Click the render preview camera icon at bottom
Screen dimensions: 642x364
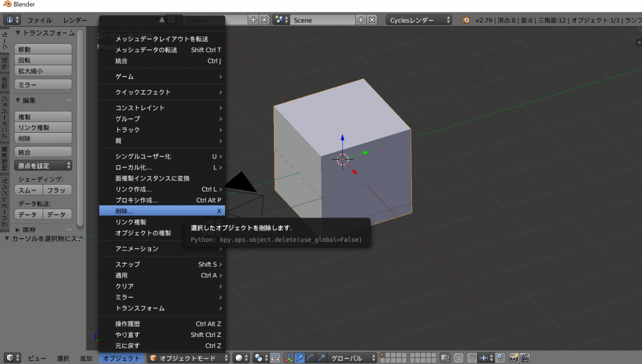[514, 358]
